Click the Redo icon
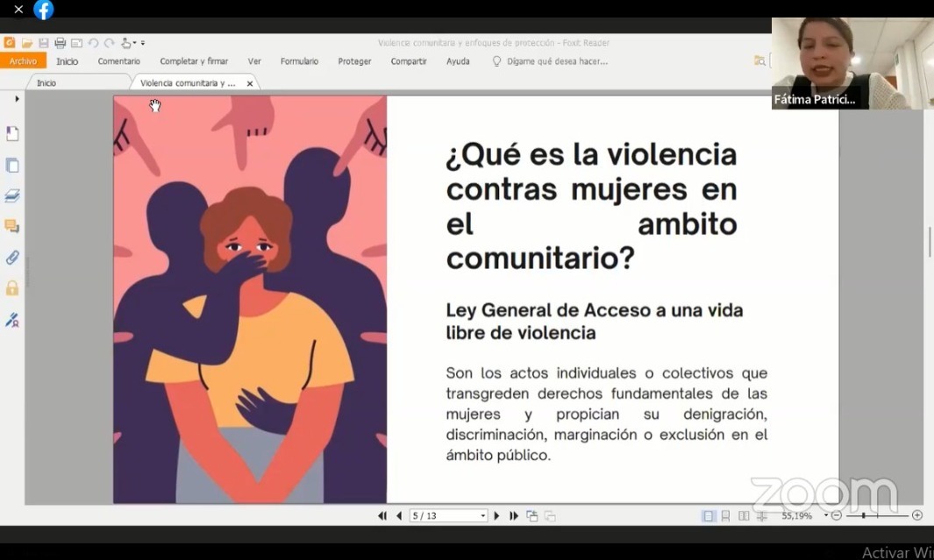934x560 pixels. (108, 42)
